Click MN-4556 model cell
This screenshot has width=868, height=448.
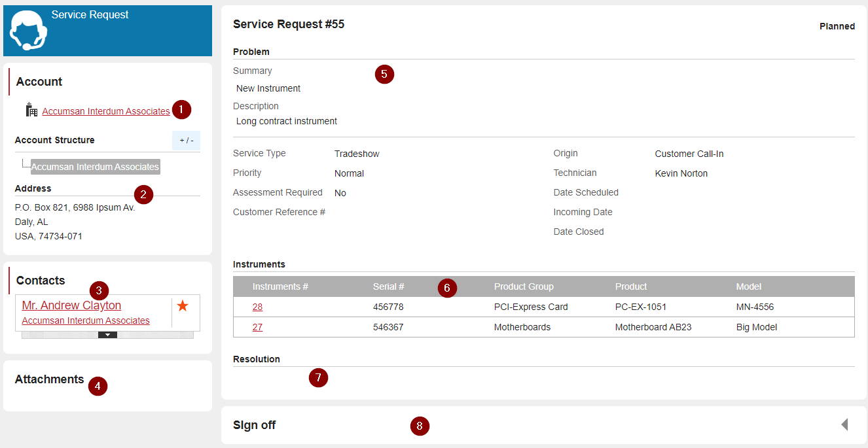[x=755, y=307]
